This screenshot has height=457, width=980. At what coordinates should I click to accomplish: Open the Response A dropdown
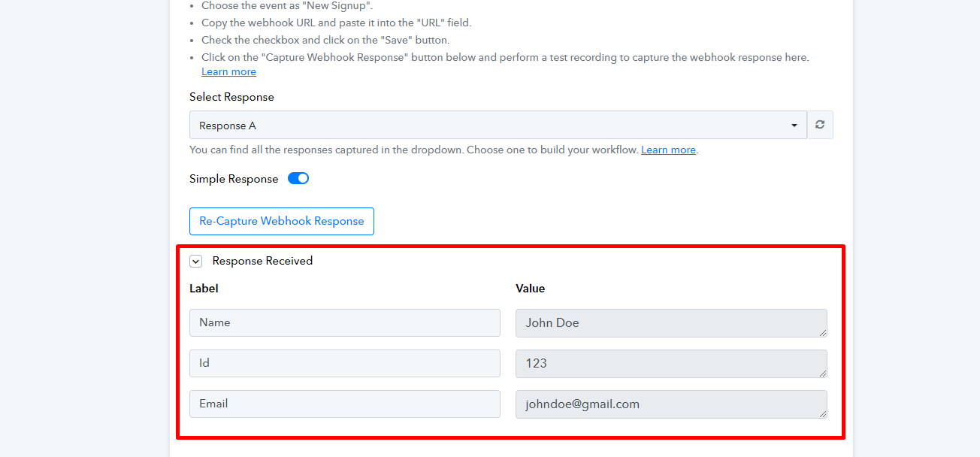[498, 125]
